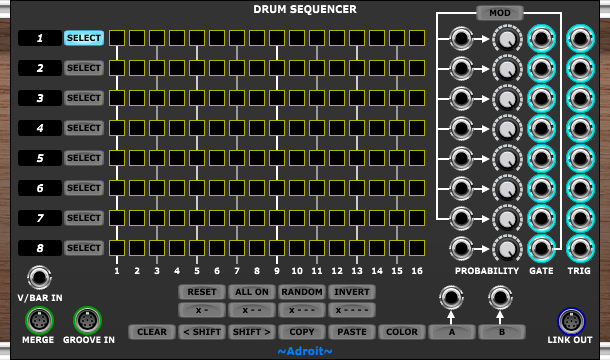
Task: Click the 'x - - - -' pattern button
Action: click(x=352, y=310)
